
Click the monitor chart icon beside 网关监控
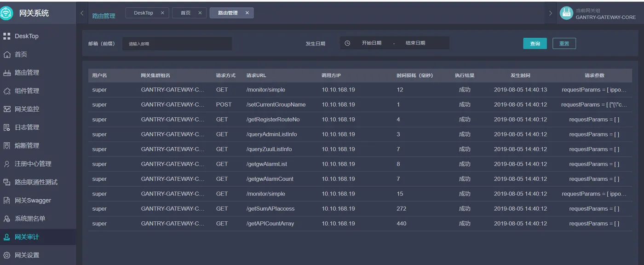point(7,109)
